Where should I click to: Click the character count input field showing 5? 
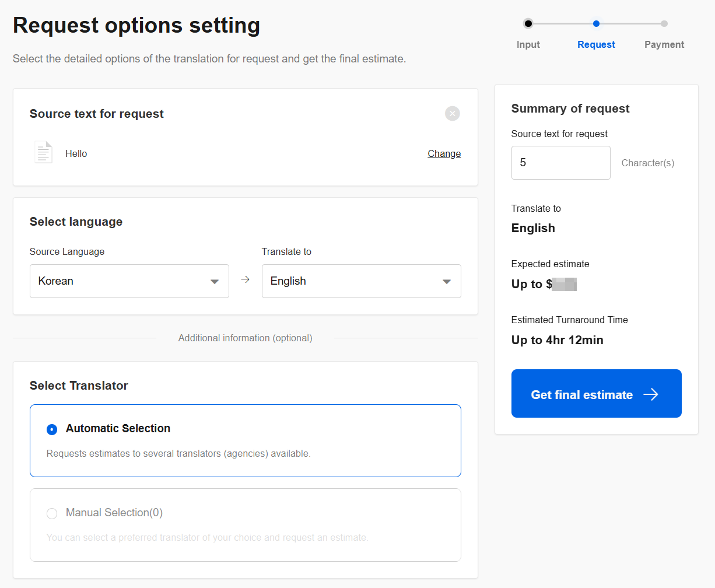[x=561, y=163]
